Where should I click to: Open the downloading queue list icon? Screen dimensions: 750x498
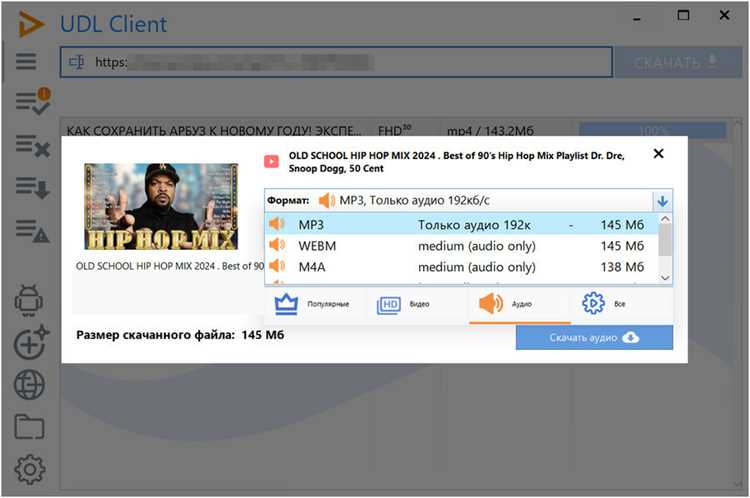(33, 188)
